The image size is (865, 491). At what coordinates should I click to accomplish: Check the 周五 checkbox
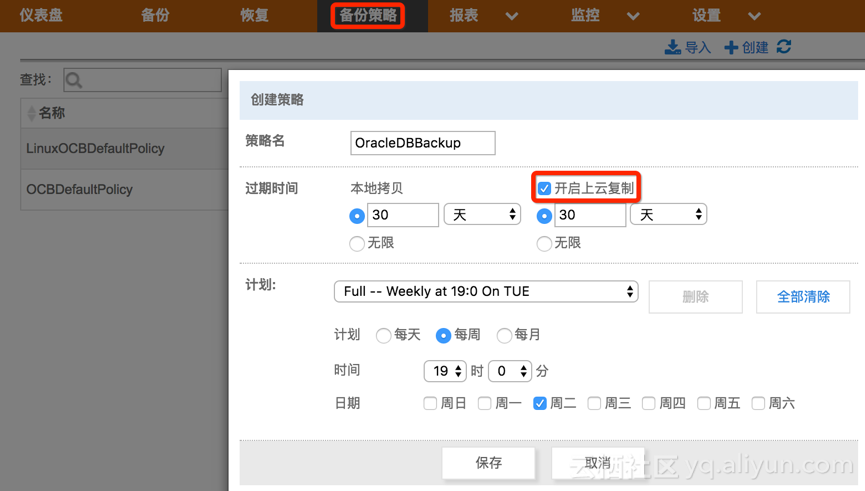coord(704,404)
